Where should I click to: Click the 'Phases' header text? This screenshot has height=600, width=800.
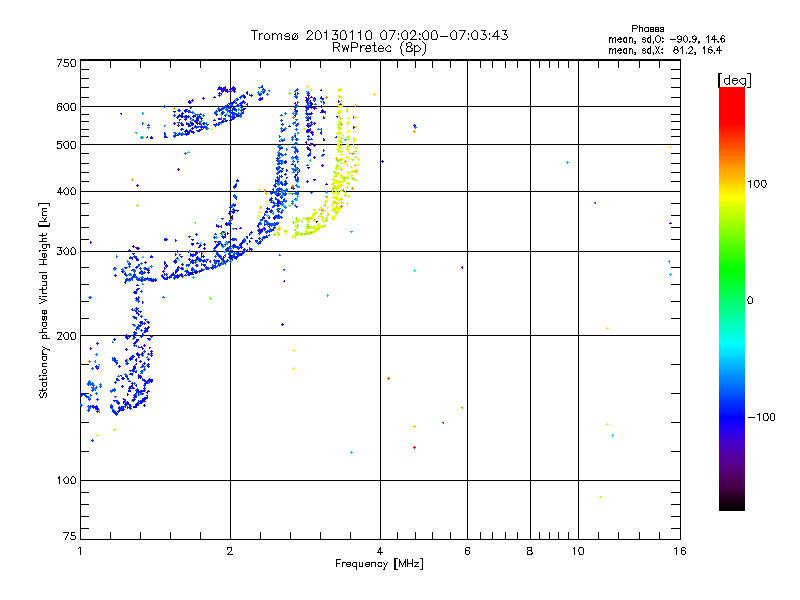click(647, 29)
